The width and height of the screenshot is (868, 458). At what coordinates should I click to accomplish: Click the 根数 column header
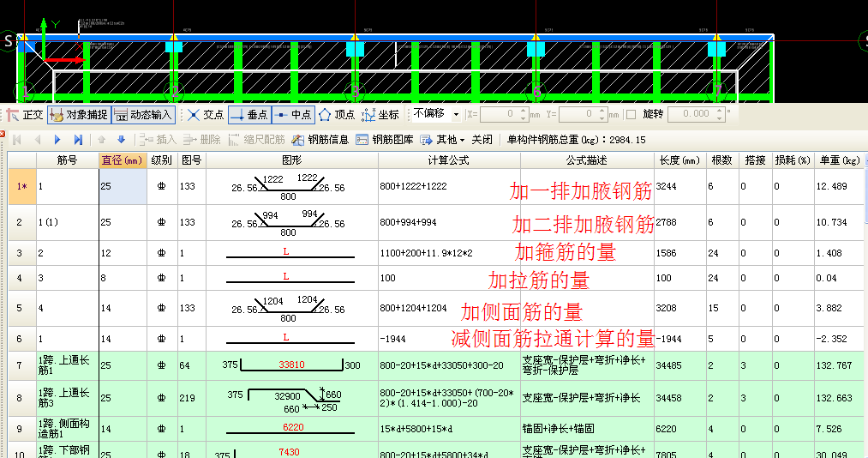[x=721, y=160]
